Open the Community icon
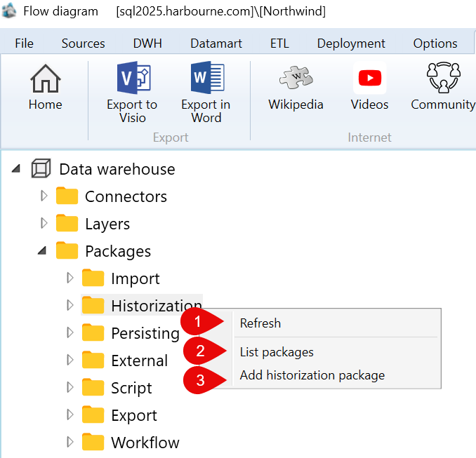476x458 pixels. 443,78
